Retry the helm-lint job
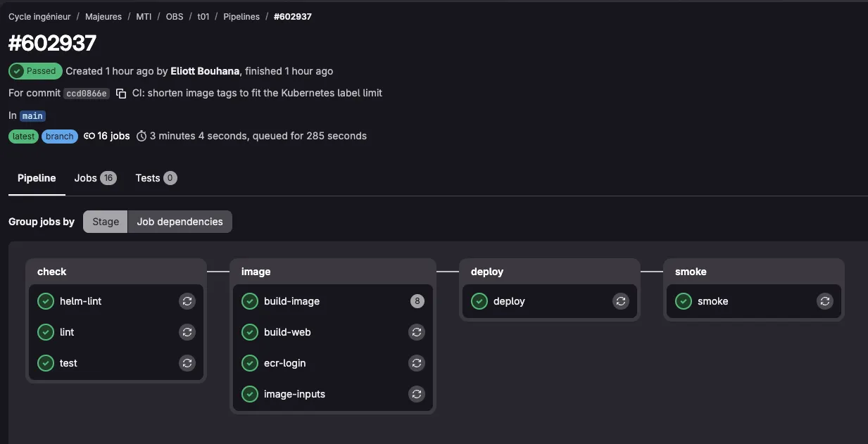Screen dimensions: 868x444 187,301
